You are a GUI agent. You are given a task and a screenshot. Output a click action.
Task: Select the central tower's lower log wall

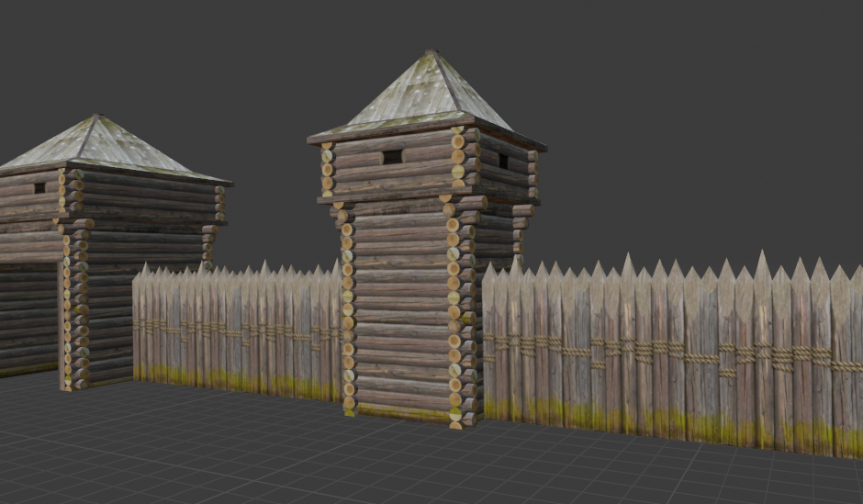[x=400, y=312]
